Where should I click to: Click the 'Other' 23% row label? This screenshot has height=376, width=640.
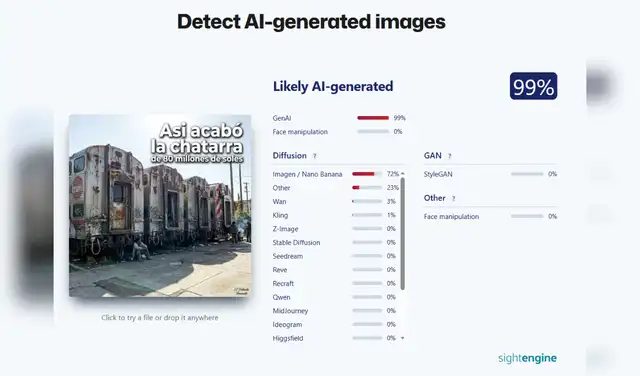(x=281, y=188)
